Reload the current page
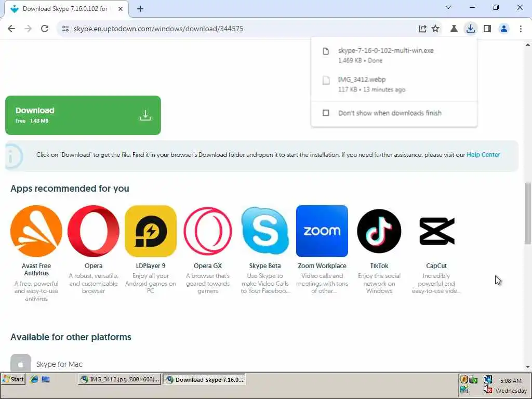532x399 pixels. tap(45, 29)
